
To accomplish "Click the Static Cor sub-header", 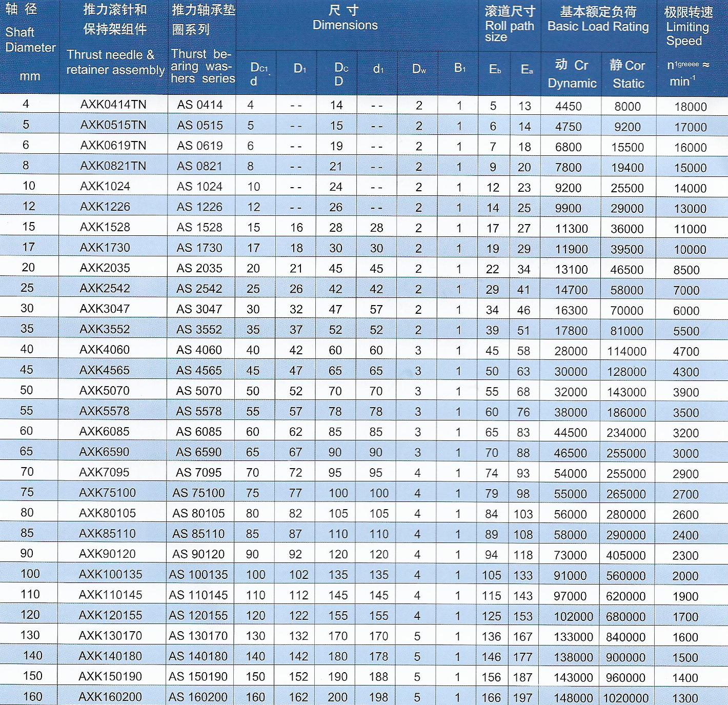I will coord(628,74).
